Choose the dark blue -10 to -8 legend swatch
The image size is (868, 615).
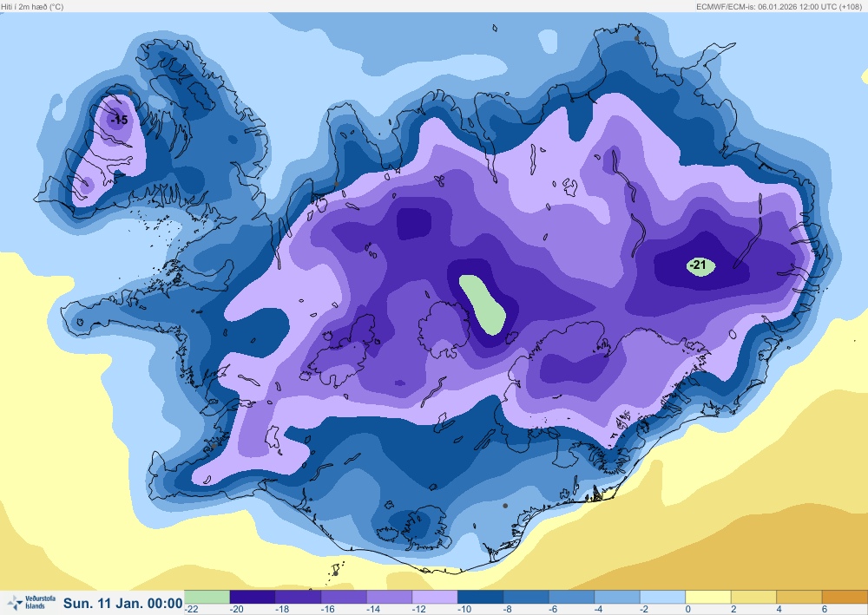[481, 597]
